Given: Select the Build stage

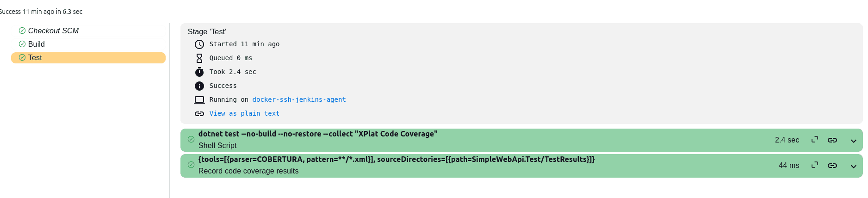Looking at the screenshot, I should pos(37,44).
